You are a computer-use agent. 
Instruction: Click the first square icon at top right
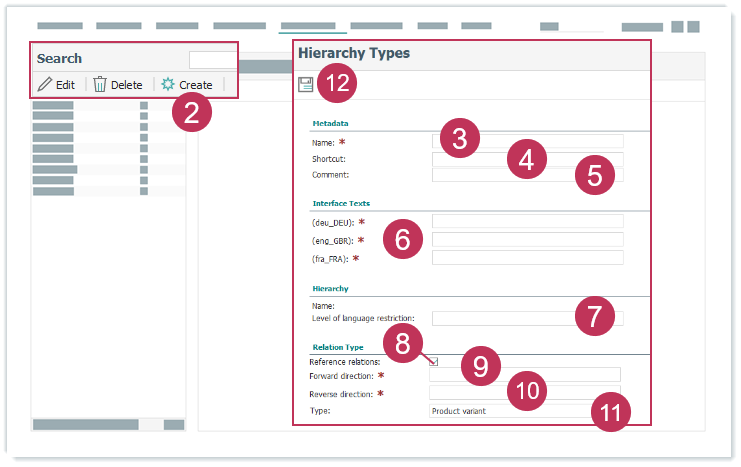pos(677,27)
